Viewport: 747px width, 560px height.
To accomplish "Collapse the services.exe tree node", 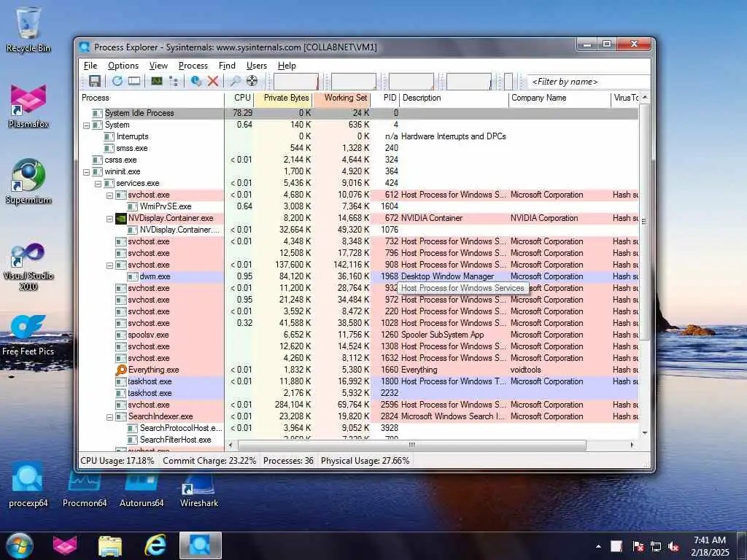I will (x=98, y=184).
